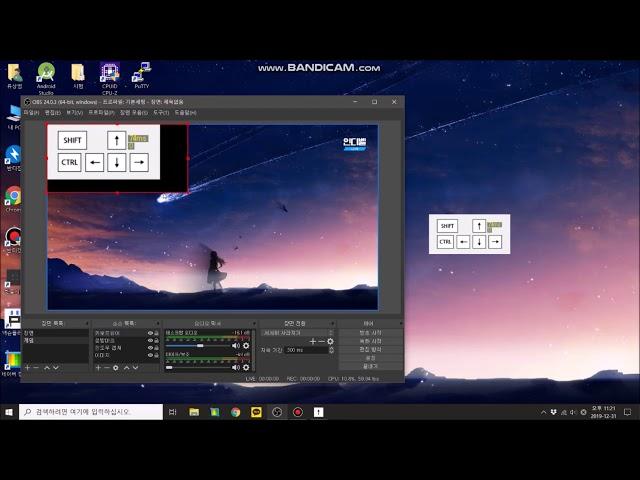This screenshot has height=480, width=640.
Task: Click the transition duration 300 ms field
Action: pos(306,350)
